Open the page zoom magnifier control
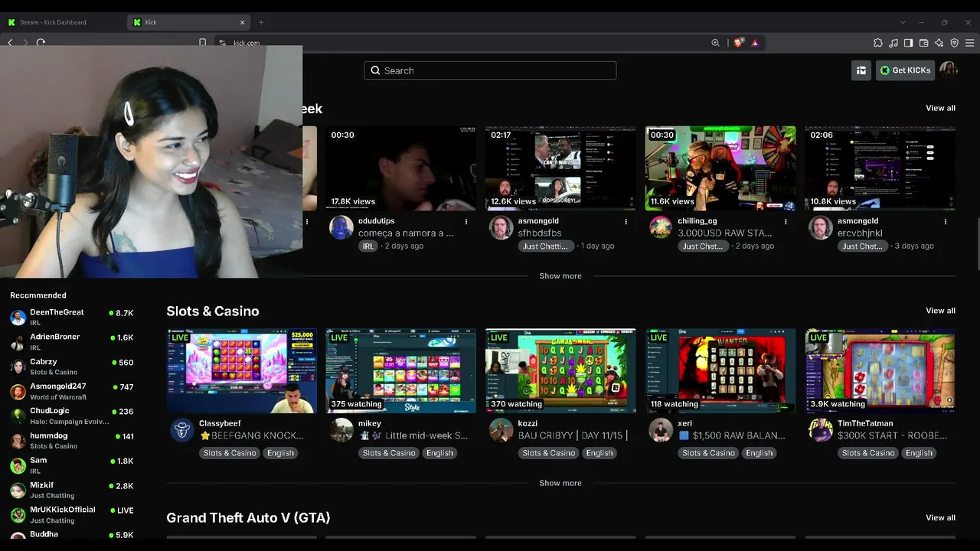 tap(715, 43)
